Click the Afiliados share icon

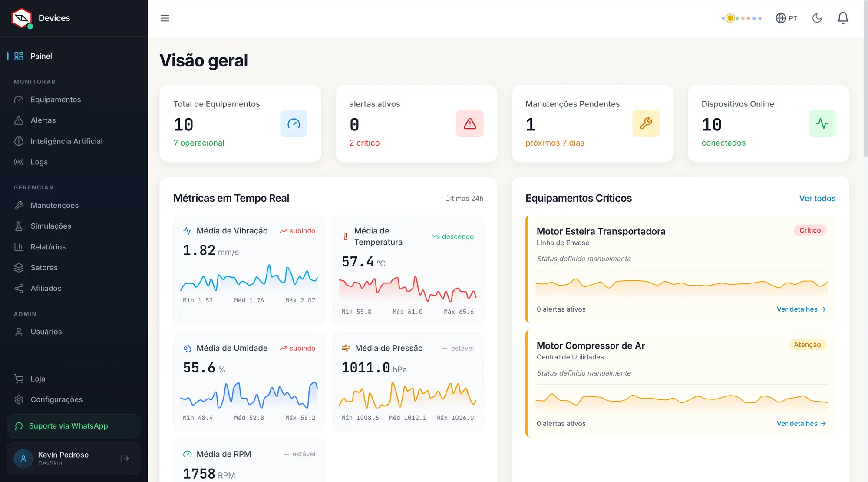(x=19, y=288)
